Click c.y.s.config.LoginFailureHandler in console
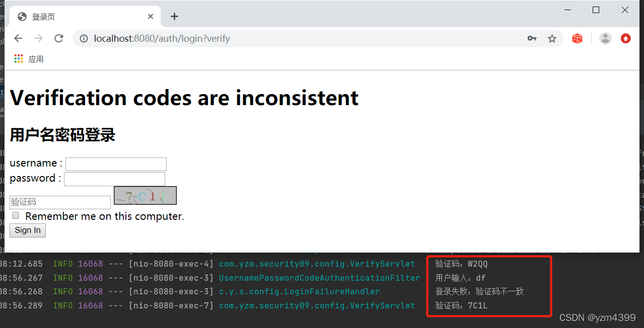 pos(299,291)
